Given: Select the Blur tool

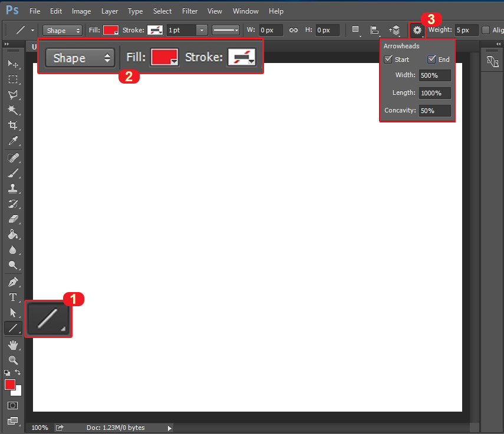Looking at the screenshot, I should (13, 250).
